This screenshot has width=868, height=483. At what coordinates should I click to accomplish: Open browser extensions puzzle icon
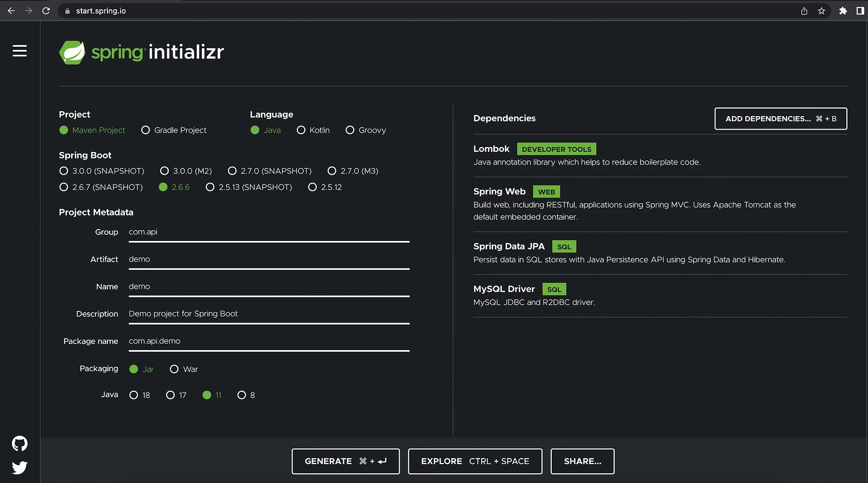(843, 11)
